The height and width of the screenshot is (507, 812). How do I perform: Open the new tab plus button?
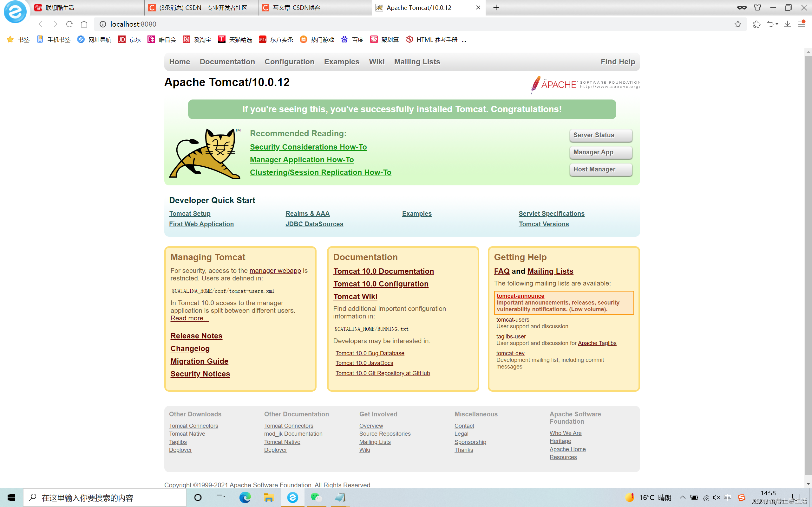496,7
